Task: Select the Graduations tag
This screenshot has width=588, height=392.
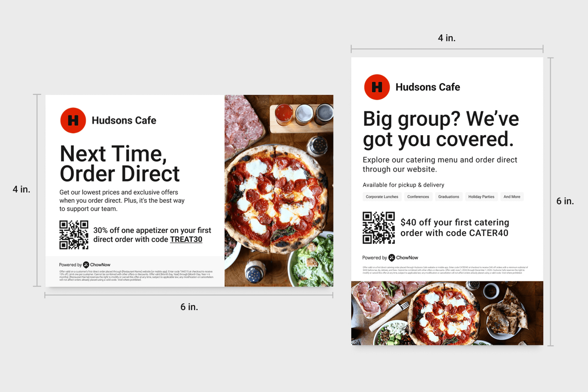Action: tap(449, 197)
